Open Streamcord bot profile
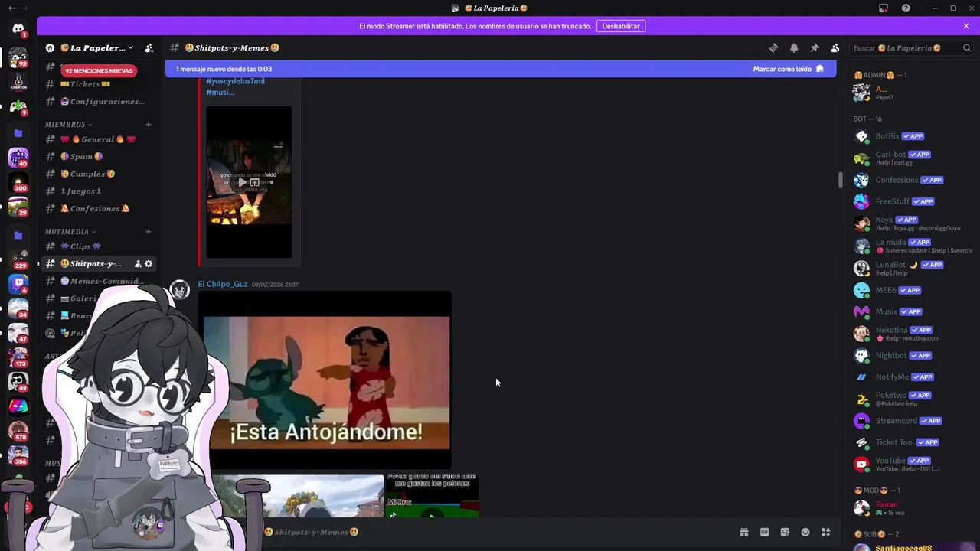Screen dimensions: 980x551 coord(911,421)
